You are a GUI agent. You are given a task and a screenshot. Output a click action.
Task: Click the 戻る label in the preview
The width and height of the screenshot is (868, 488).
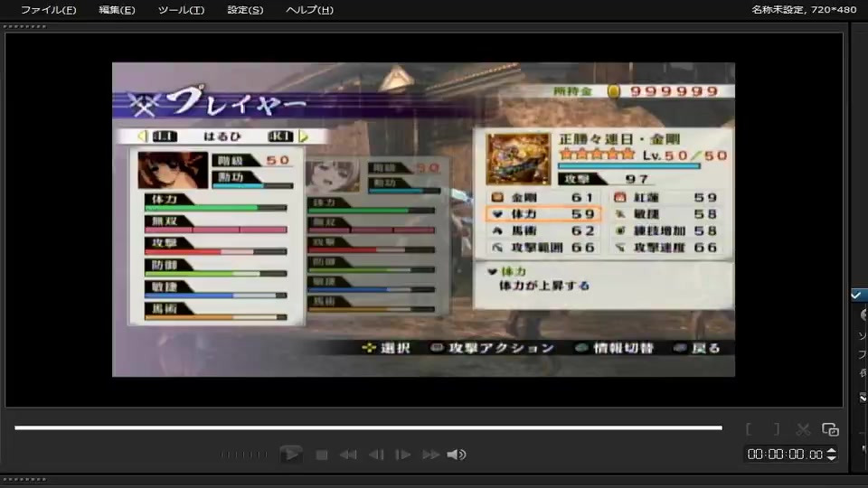pos(706,348)
